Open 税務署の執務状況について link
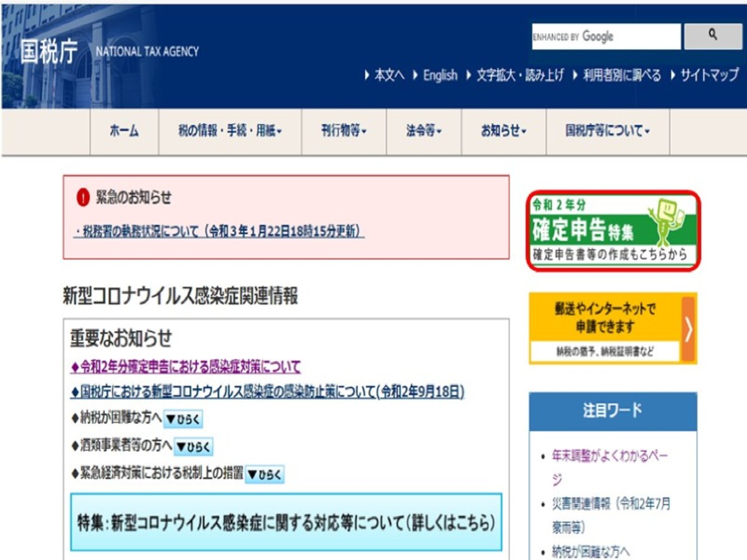 [219, 231]
